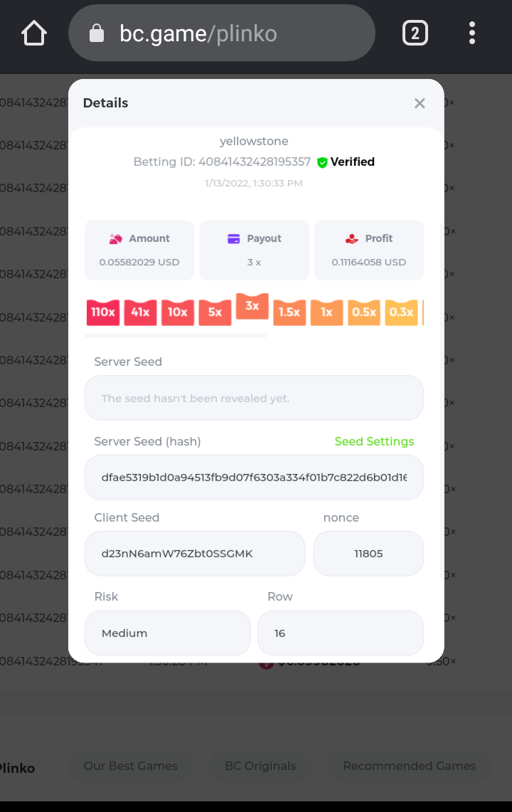Viewport: 512px width, 812px height.
Task: Tap the Amount icon
Action: [116, 239]
